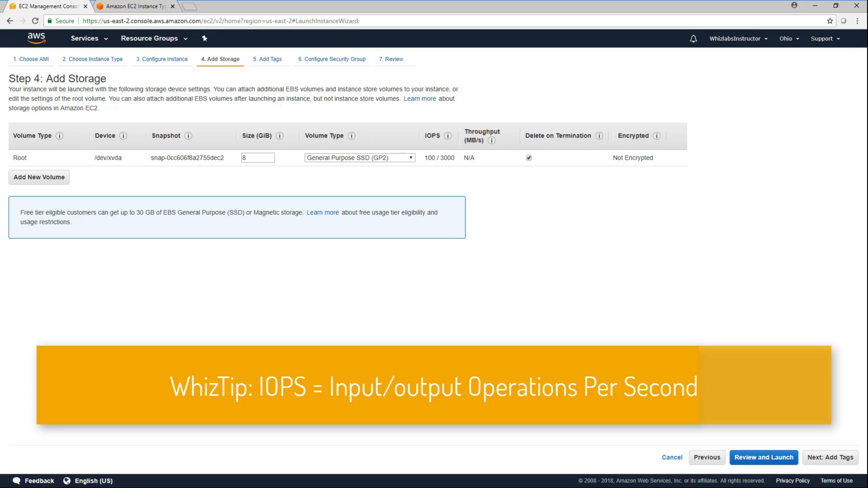Bookmark page with the star icon
Image resolution: width=868 pixels, height=488 pixels.
(x=830, y=21)
